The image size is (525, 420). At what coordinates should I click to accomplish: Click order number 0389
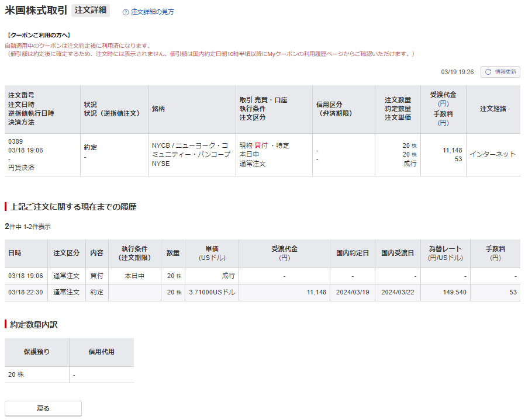(x=15, y=141)
